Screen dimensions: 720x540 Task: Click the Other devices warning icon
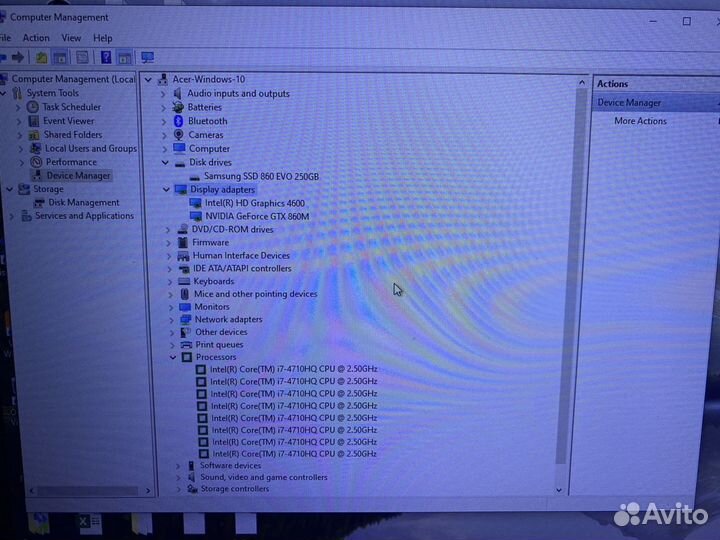(x=186, y=332)
